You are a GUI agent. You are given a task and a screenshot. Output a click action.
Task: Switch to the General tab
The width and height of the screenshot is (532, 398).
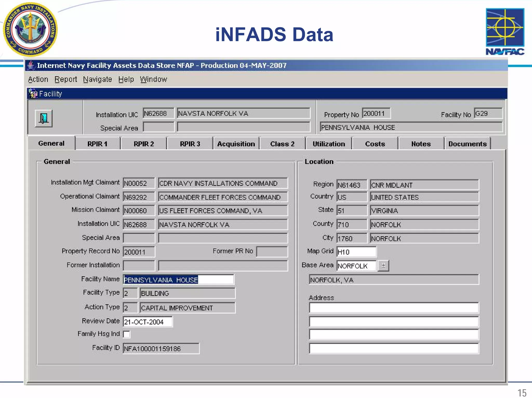point(51,143)
